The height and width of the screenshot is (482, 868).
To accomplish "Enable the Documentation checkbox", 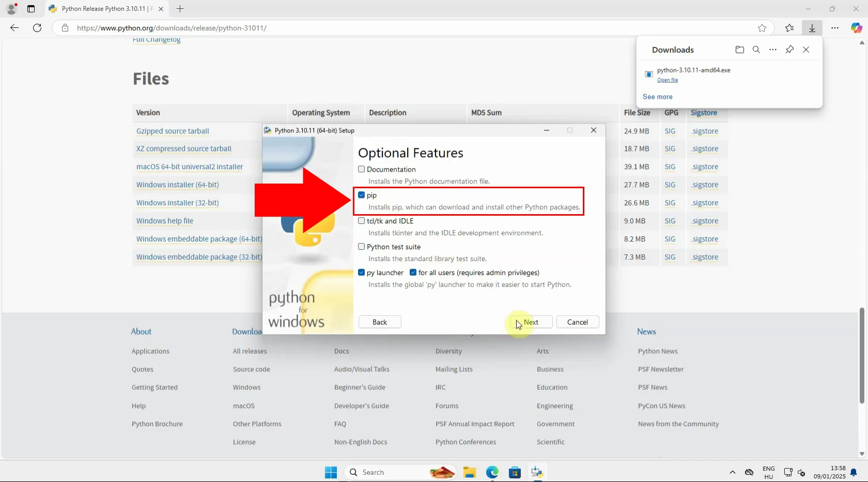I will 362,169.
